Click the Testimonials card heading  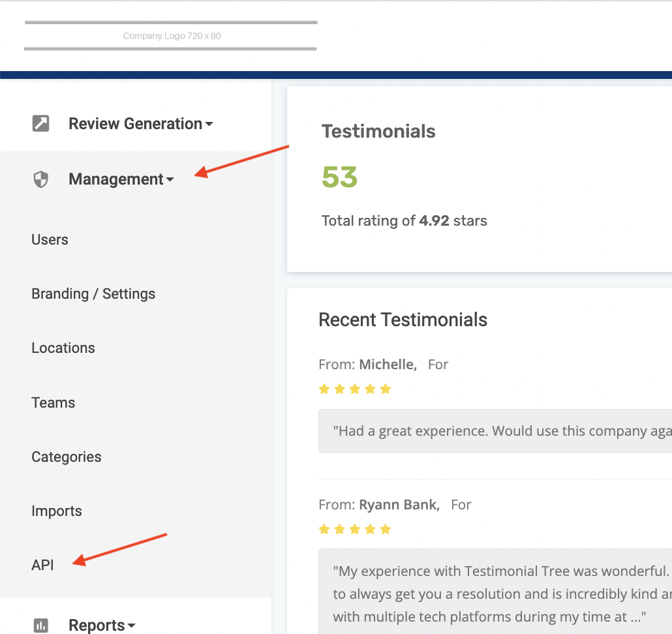(x=378, y=131)
